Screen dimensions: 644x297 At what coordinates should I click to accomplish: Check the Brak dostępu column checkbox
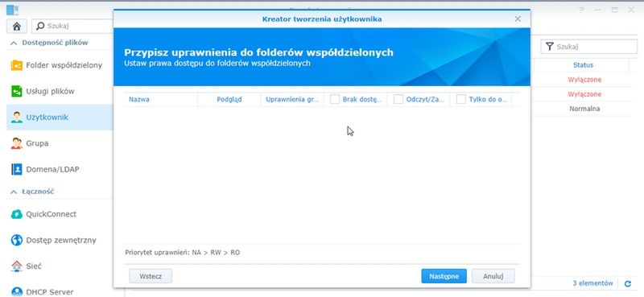(x=335, y=100)
